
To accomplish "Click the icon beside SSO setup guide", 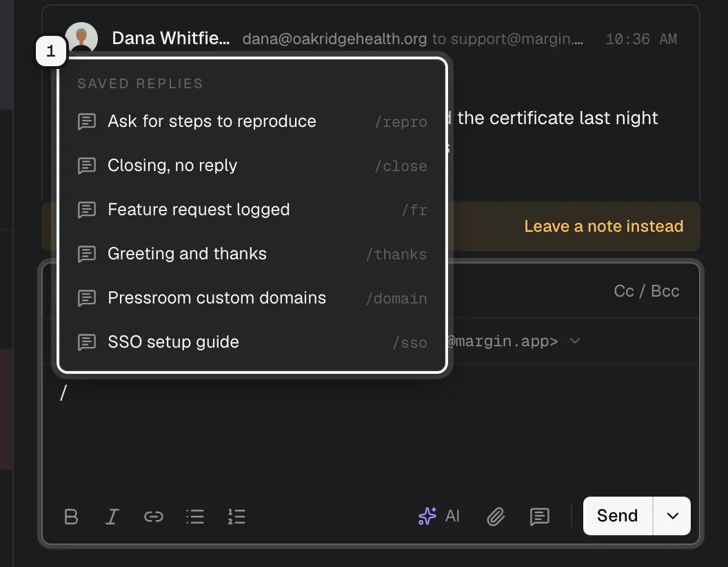I will click(x=87, y=342).
